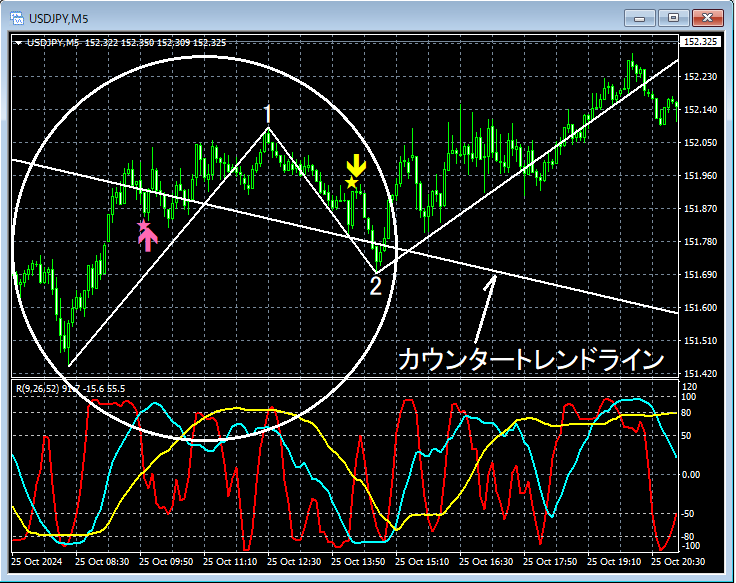Close the USDJPY,M5 chart window
This screenshot has width=736, height=583.
707,18
